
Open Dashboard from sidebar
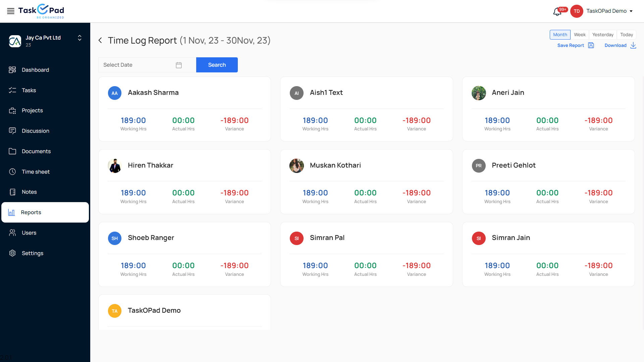35,70
